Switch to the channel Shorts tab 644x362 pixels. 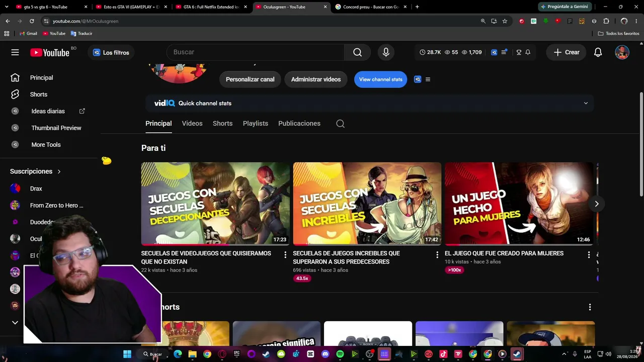tap(222, 124)
